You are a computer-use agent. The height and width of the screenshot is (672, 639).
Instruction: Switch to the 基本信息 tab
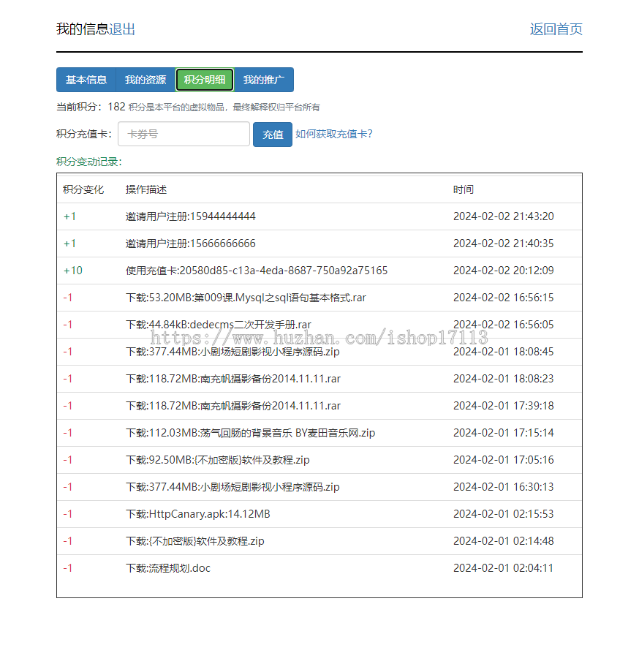[x=86, y=80]
